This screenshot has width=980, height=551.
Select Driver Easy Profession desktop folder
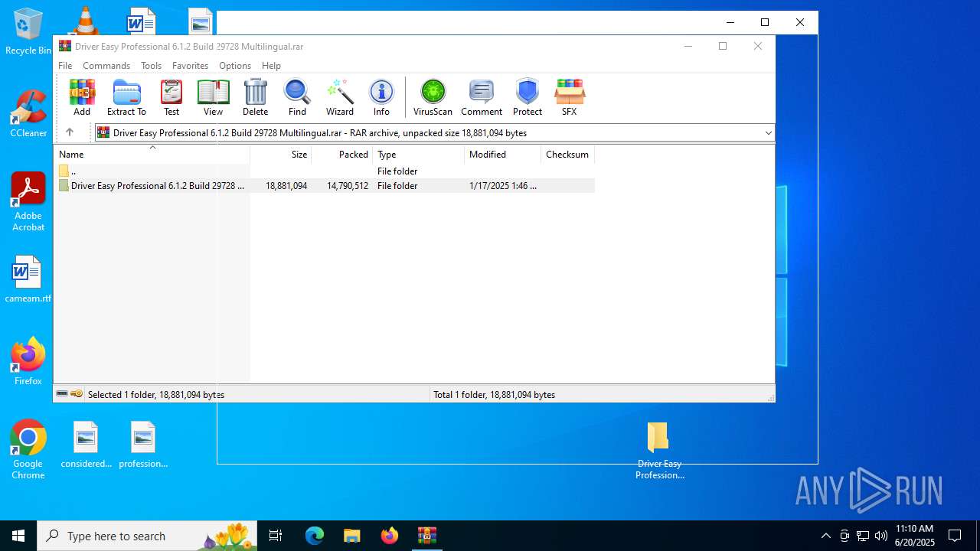[x=659, y=451]
